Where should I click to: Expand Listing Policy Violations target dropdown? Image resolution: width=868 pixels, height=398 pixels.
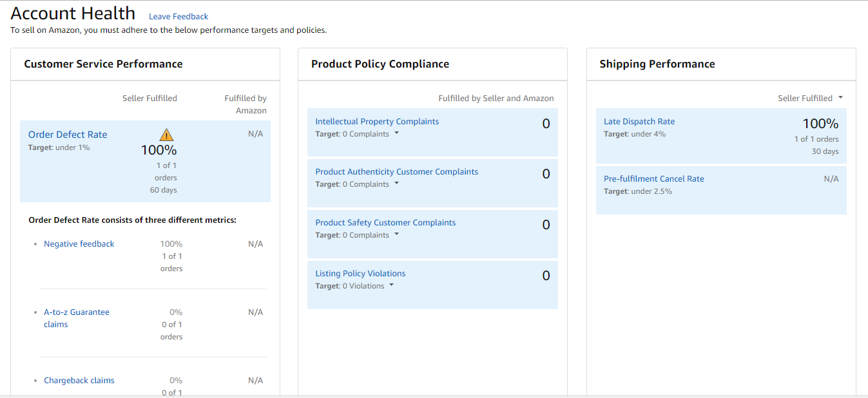[x=391, y=285]
